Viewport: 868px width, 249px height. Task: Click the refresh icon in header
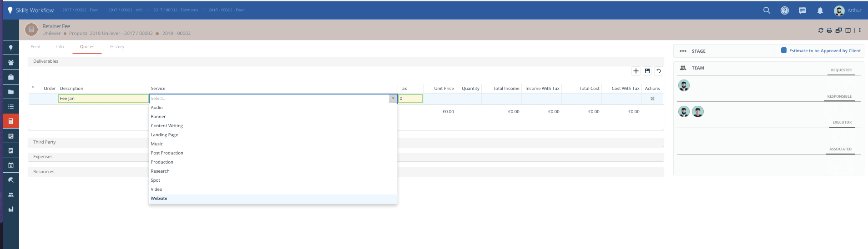821,30
